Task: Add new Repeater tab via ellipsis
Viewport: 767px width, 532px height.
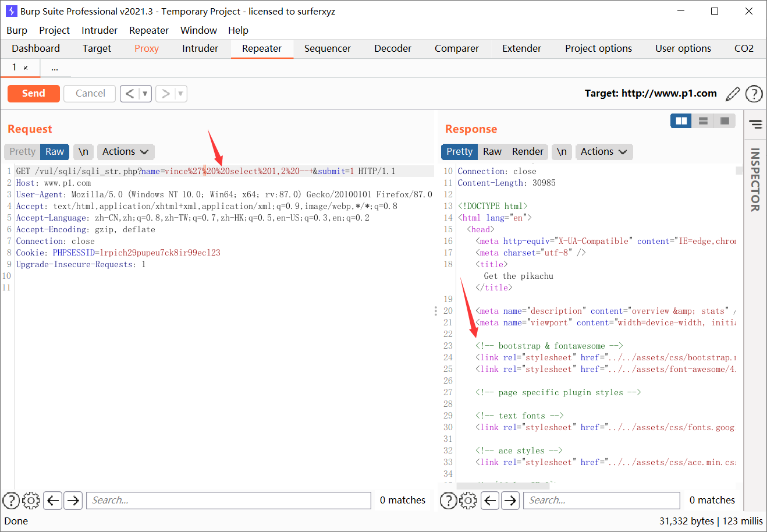Action: point(55,68)
